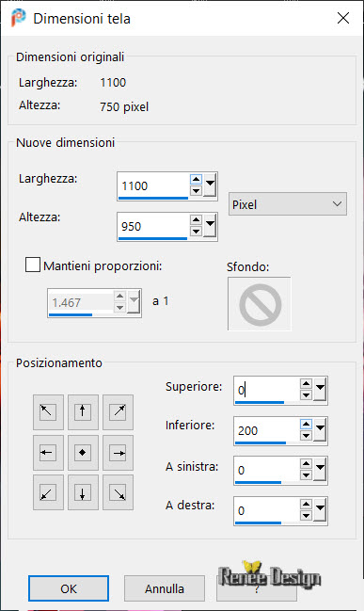Click the bottom-center placement arrow

click(x=83, y=492)
